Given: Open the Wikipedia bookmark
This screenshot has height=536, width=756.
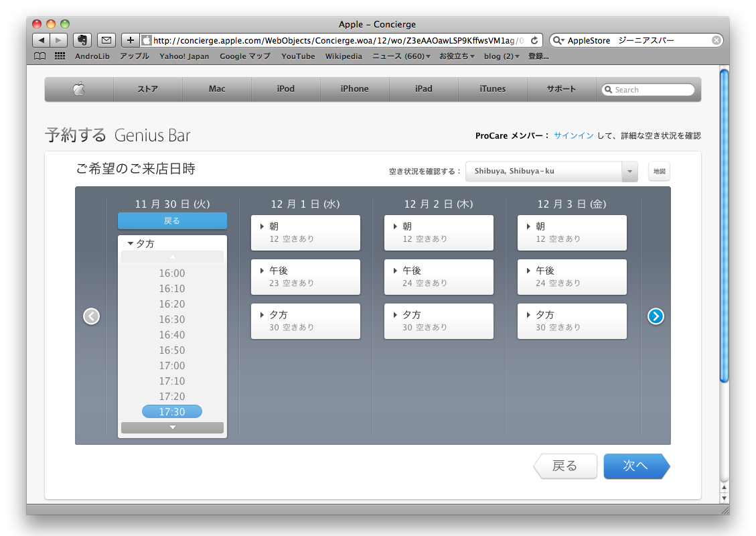Looking at the screenshot, I should pyautogui.click(x=344, y=56).
